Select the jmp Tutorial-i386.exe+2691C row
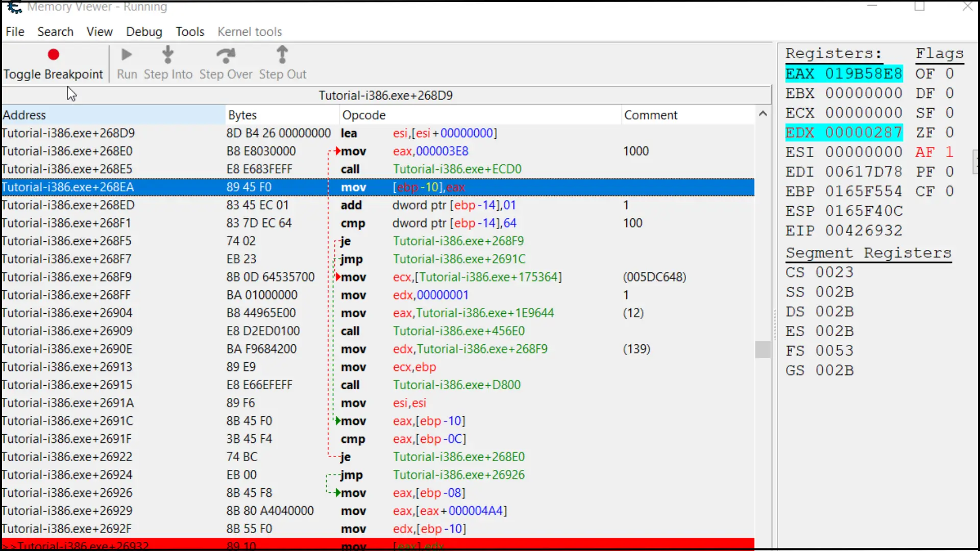The height and width of the screenshot is (551, 980). [x=378, y=259]
